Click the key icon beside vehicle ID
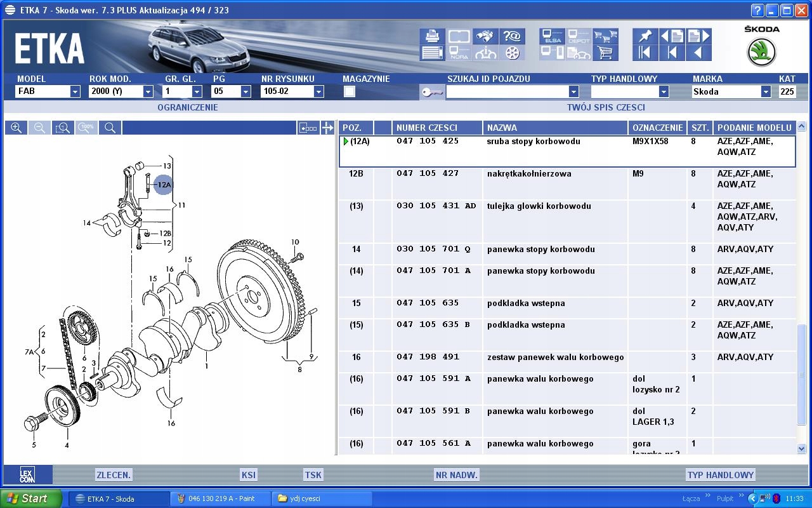This screenshot has width=812, height=508. tap(432, 93)
